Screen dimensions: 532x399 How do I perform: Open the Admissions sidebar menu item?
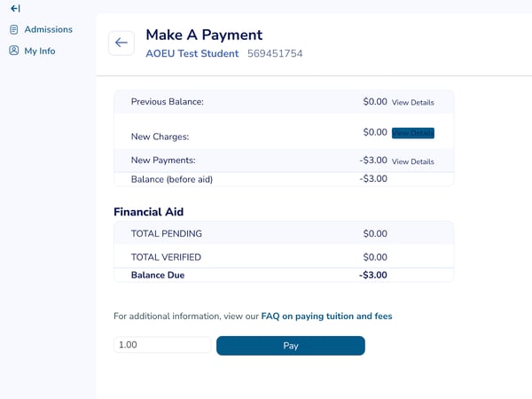click(41, 29)
